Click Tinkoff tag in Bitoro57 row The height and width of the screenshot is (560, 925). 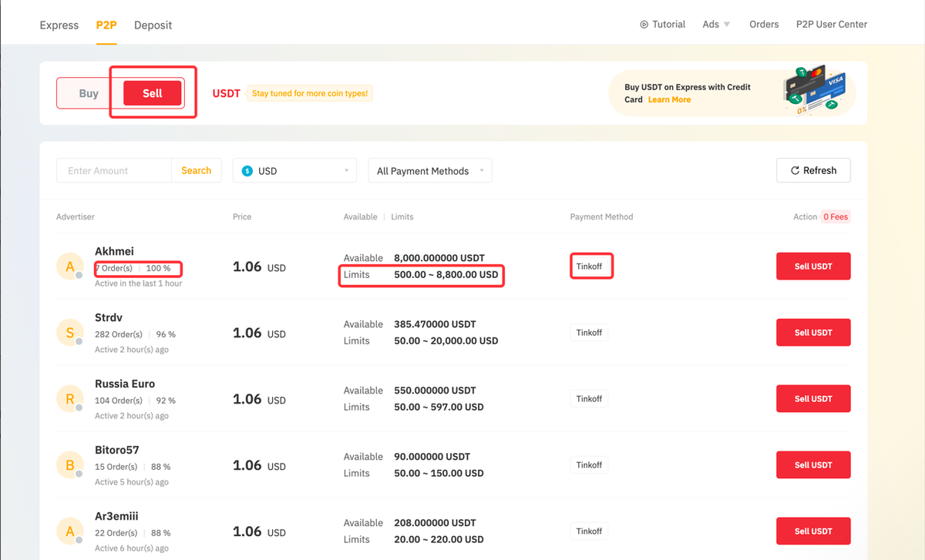pos(590,465)
